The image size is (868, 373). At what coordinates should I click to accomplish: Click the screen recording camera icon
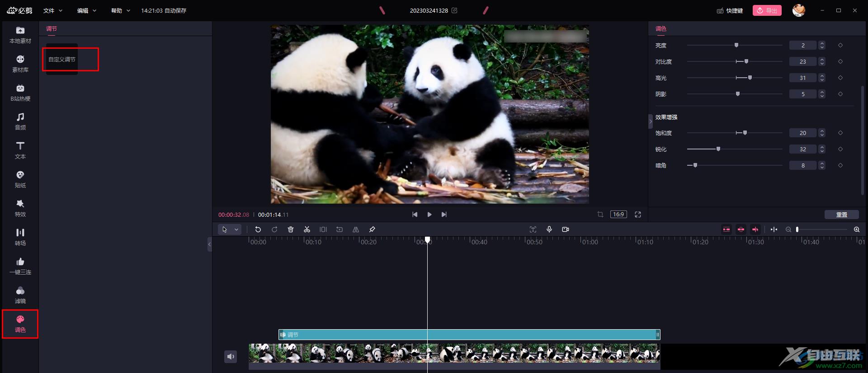point(566,229)
